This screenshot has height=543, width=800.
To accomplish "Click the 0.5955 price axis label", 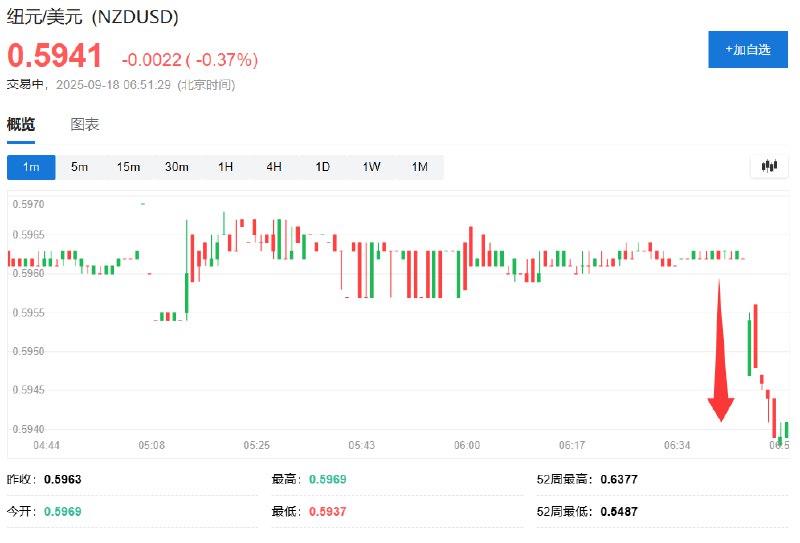I will pos(29,313).
